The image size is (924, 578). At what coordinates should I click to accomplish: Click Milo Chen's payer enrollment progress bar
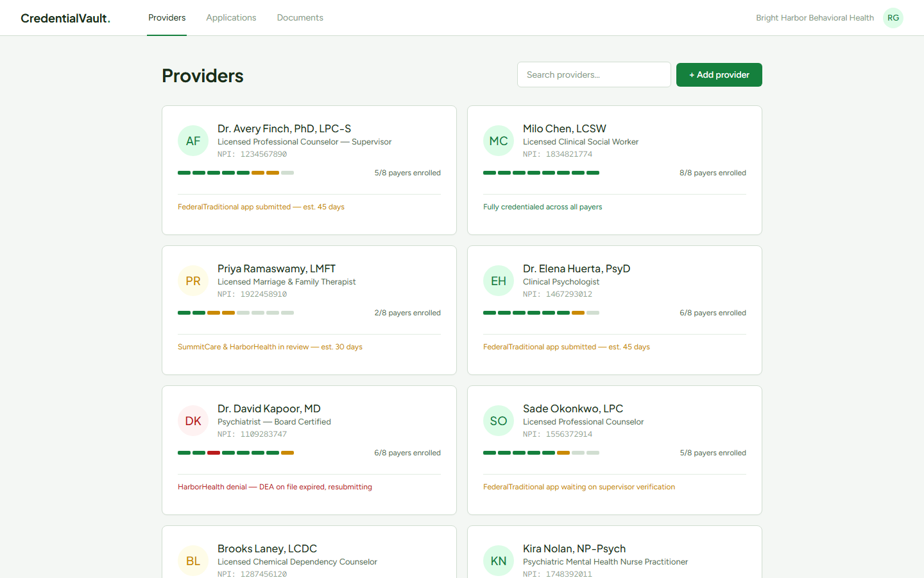[541, 173]
